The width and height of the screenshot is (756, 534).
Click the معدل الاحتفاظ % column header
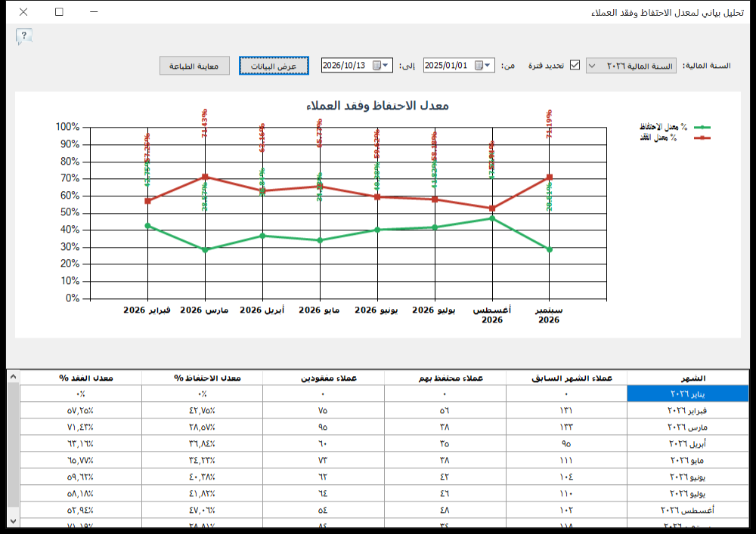[x=202, y=378]
